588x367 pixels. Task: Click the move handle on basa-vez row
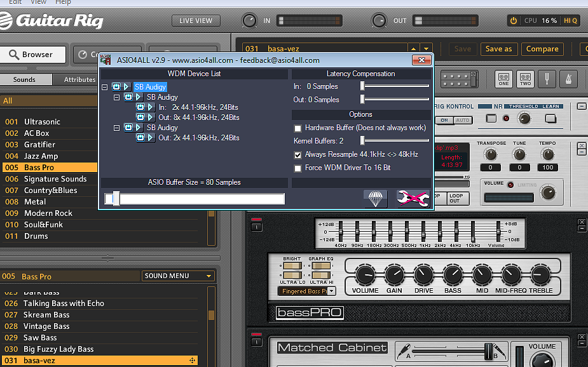[193, 360]
